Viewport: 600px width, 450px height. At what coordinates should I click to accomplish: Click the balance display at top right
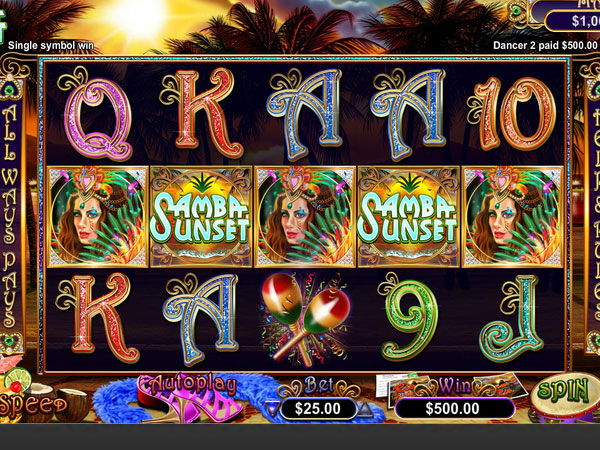click(x=572, y=21)
